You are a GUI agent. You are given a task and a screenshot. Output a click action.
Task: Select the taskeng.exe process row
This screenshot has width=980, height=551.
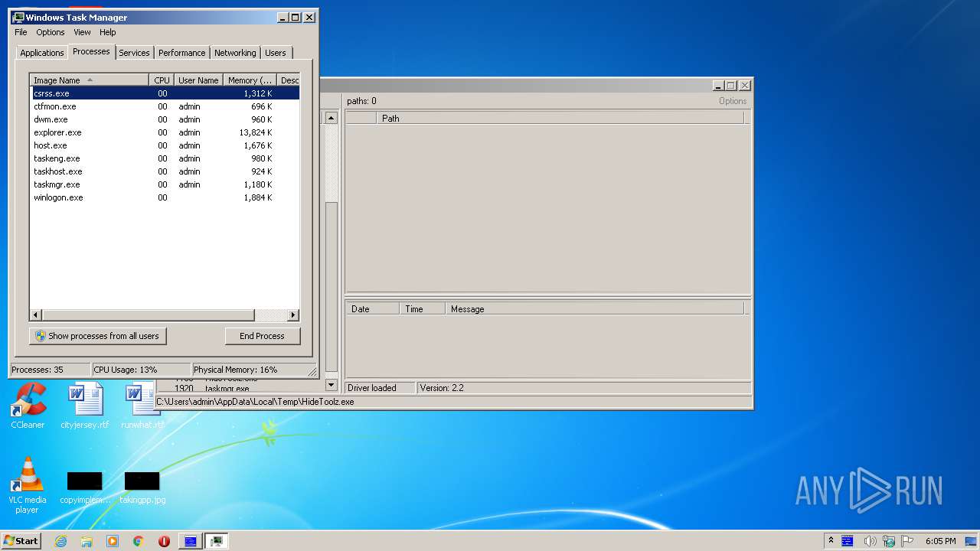(x=165, y=158)
